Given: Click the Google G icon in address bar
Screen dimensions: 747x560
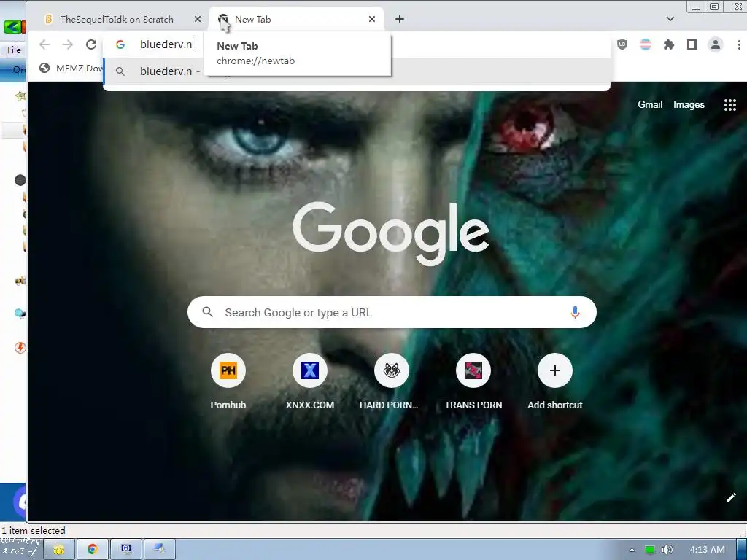Looking at the screenshot, I should coord(120,44).
